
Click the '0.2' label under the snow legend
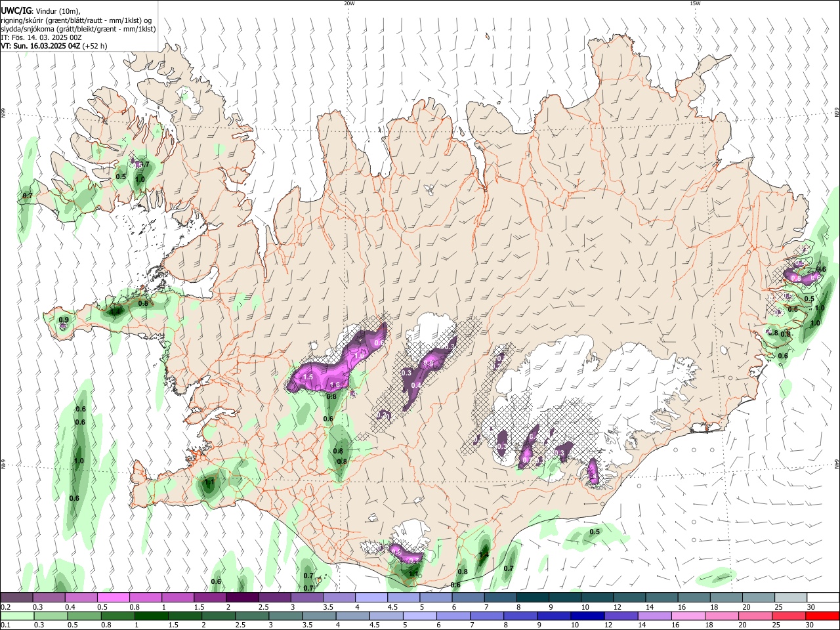(5, 607)
